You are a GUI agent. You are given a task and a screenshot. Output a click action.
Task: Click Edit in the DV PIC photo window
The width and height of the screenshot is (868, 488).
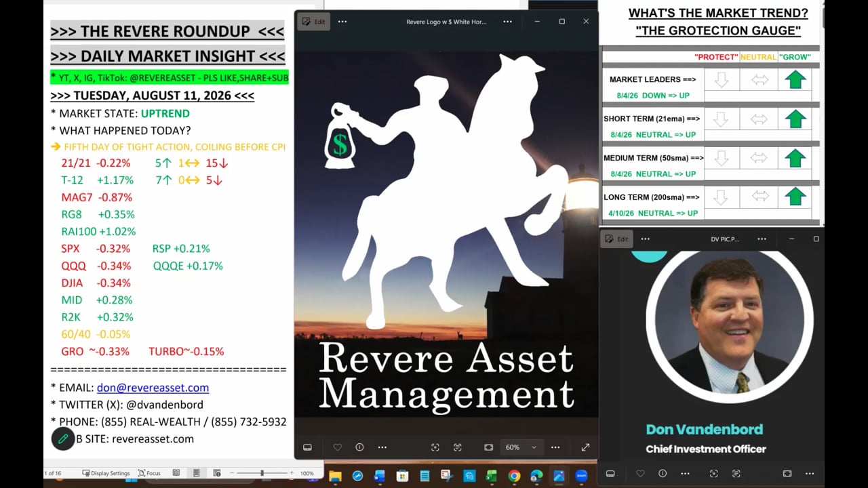tap(616, 239)
